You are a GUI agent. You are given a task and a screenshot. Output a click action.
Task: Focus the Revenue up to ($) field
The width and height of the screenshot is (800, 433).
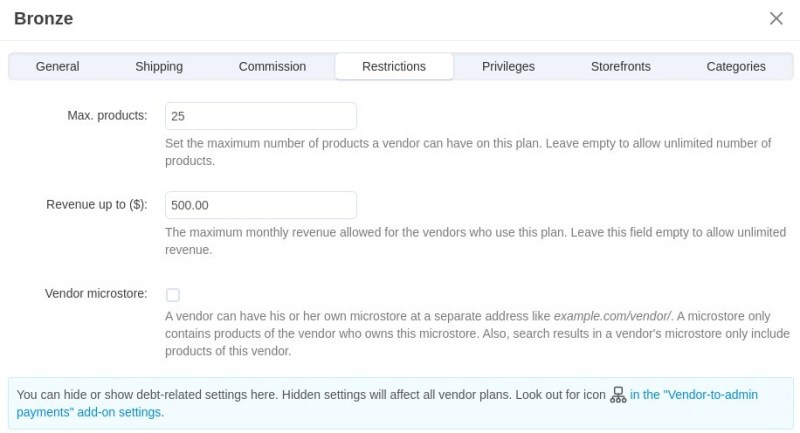[x=261, y=205]
